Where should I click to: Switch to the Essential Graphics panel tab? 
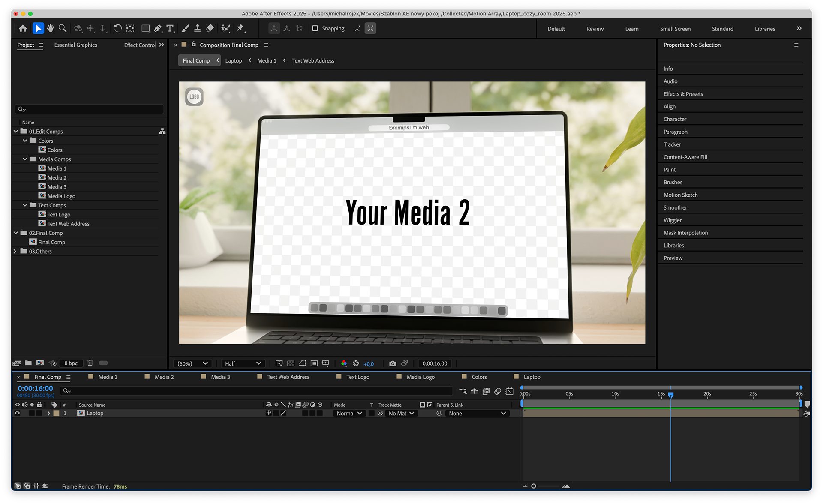coord(75,45)
